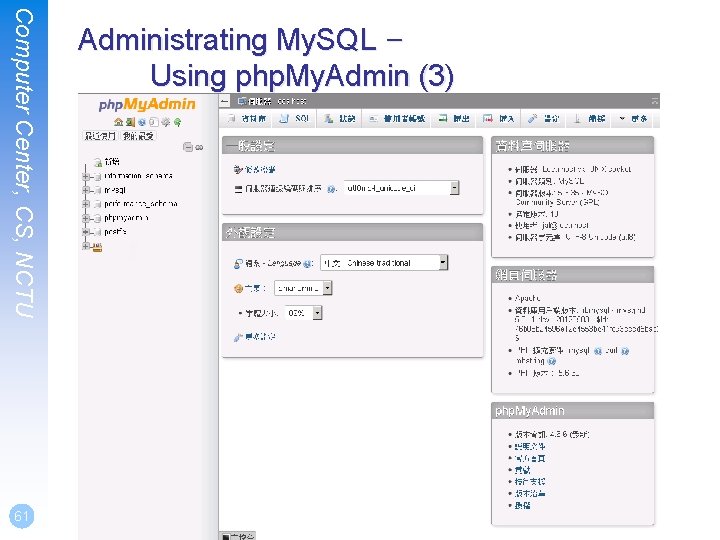The height and width of the screenshot is (540, 720).
Task: Open the server connection collation dropdown
Action: coord(401,188)
